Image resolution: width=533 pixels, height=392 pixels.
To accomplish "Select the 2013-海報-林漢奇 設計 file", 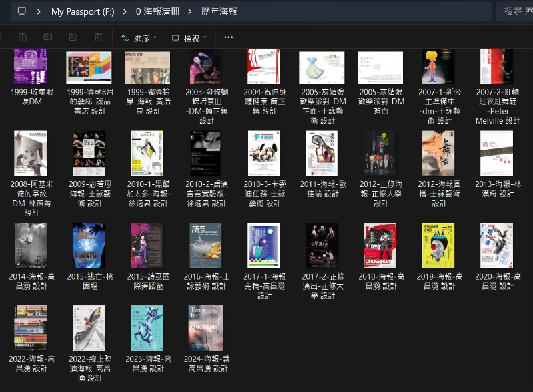I will [496, 154].
